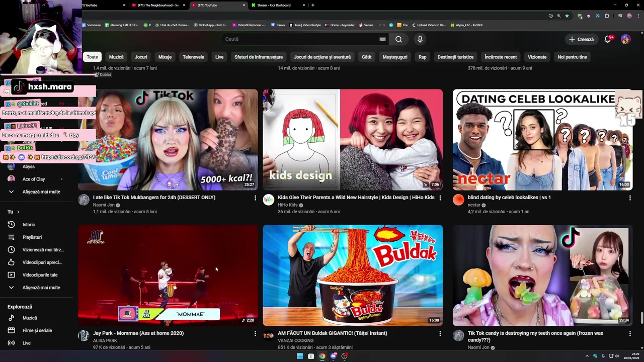Select the Mixaje filter chip
The width and height of the screenshot is (644, 362).
(165, 57)
